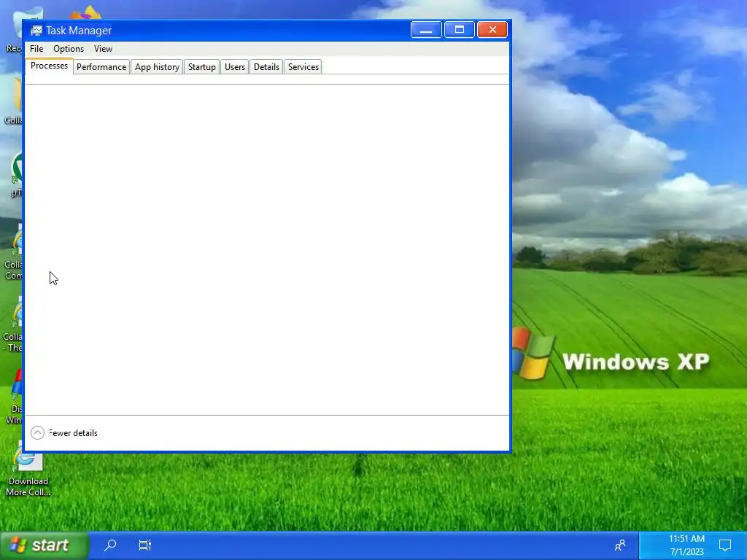Open the Services tab
Image resolution: width=747 pixels, height=560 pixels.
coord(303,67)
